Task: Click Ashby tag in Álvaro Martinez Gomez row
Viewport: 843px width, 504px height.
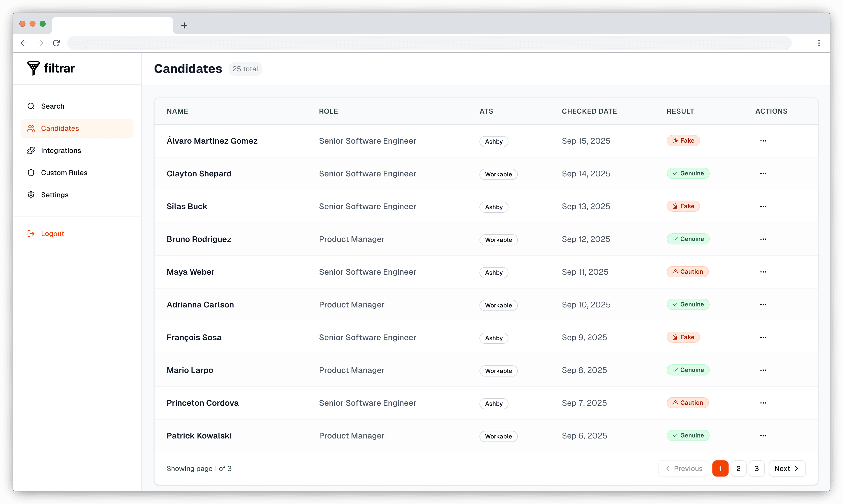Action: (x=494, y=142)
